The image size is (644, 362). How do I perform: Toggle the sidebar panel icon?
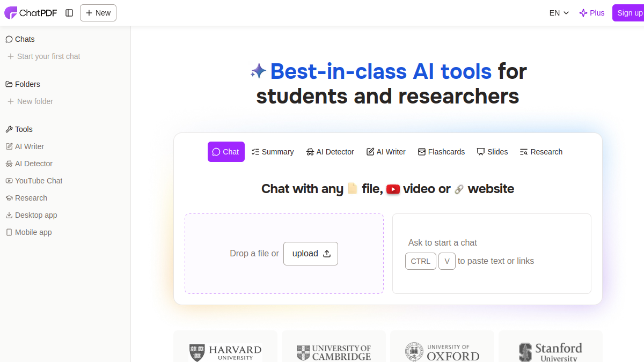click(x=69, y=13)
